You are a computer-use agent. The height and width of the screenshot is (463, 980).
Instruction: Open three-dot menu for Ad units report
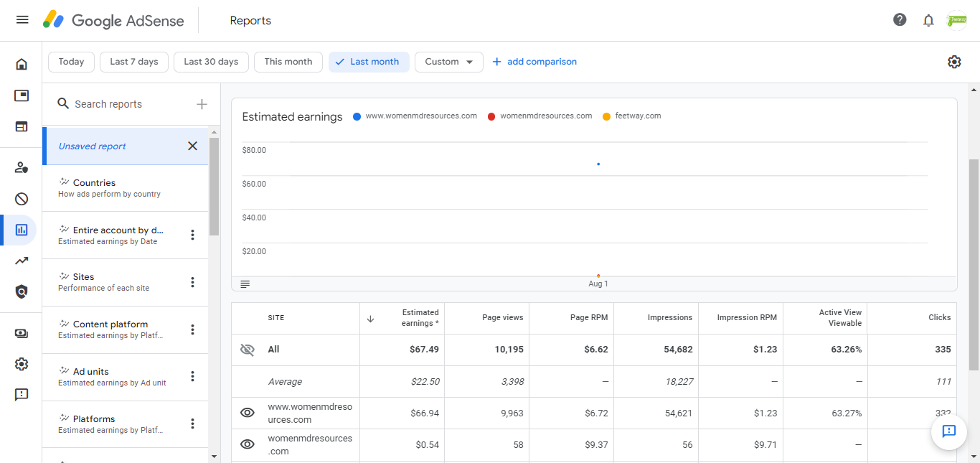(x=192, y=376)
